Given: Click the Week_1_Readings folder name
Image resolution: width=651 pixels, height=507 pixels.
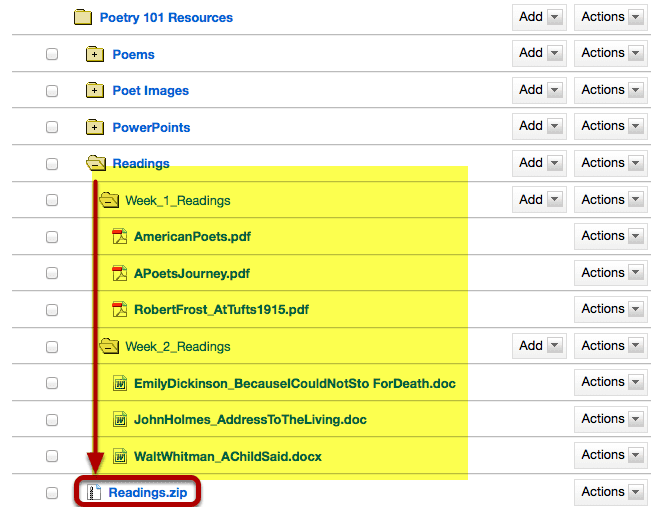Looking at the screenshot, I should coord(178,201).
